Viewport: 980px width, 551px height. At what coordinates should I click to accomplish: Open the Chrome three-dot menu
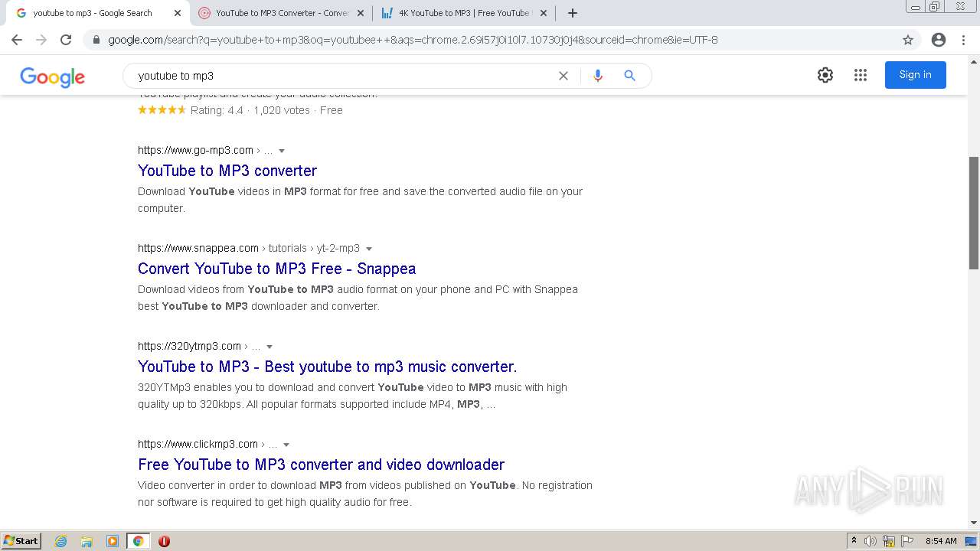pos(963,40)
